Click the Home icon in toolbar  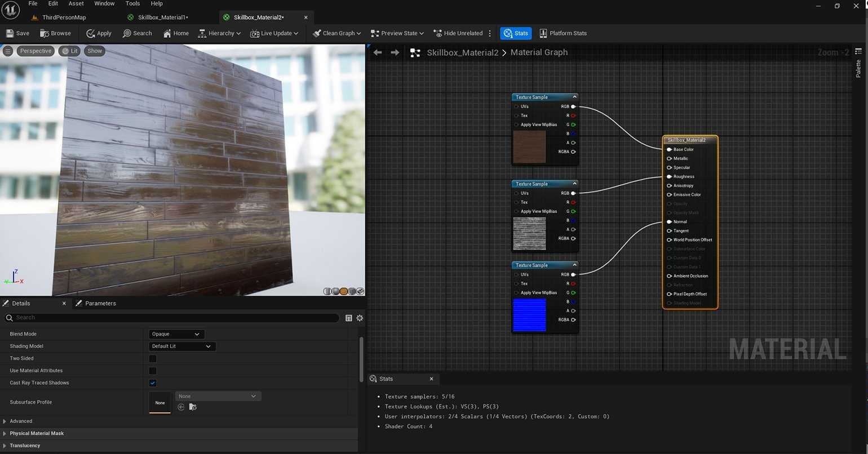176,33
